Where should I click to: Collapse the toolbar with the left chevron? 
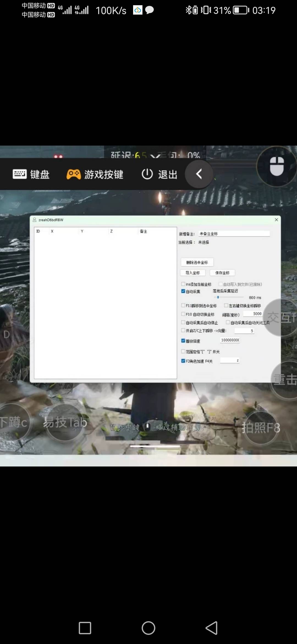pos(199,174)
